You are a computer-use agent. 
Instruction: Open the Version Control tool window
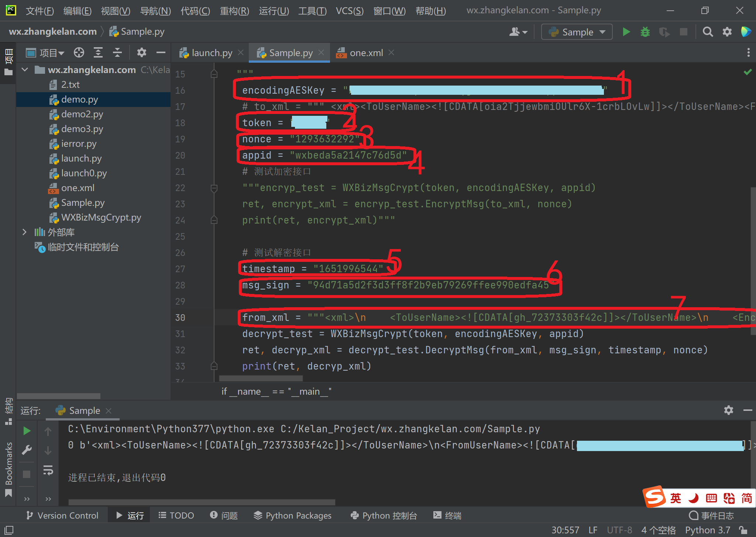[x=62, y=515]
